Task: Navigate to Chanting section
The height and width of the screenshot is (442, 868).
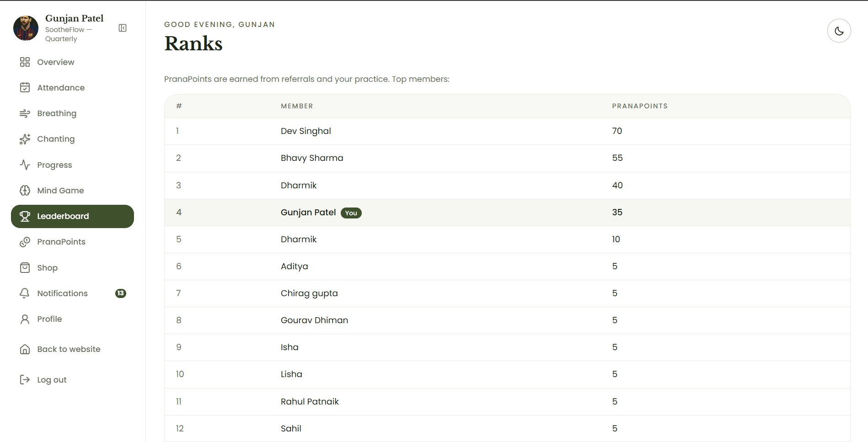Action: tap(72, 139)
